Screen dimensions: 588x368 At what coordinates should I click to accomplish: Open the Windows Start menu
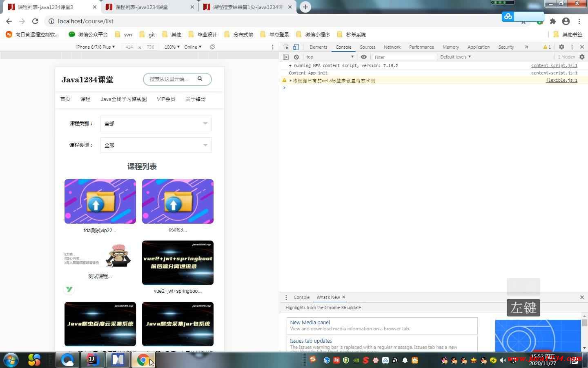tap(11, 360)
